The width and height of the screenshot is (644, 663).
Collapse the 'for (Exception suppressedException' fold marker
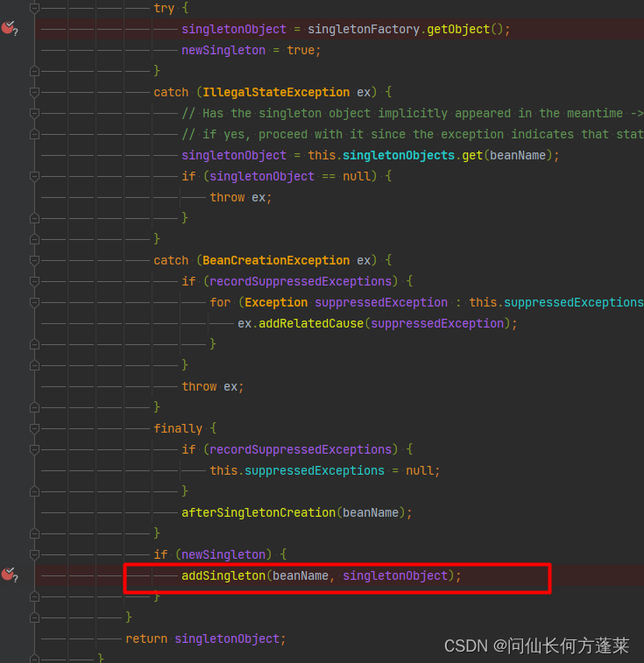click(35, 302)
